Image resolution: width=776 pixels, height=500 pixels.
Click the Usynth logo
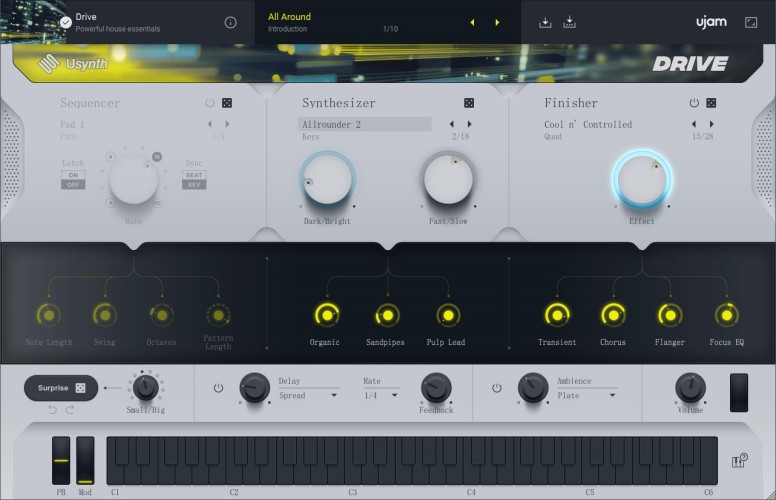click(x=73, y=63)
